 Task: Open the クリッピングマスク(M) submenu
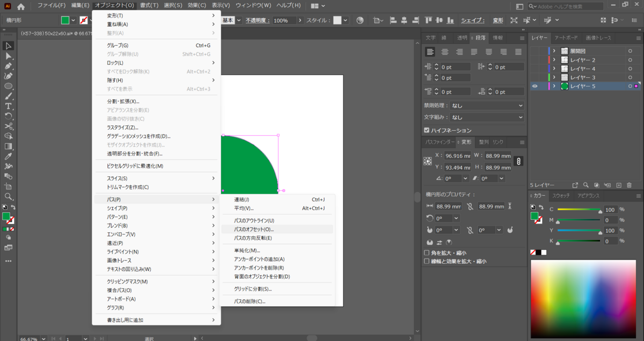156,281
